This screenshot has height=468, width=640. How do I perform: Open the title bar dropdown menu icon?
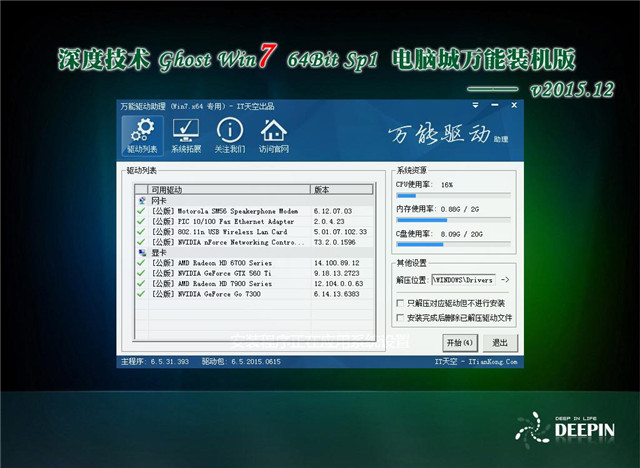click(x=476, y=105)
